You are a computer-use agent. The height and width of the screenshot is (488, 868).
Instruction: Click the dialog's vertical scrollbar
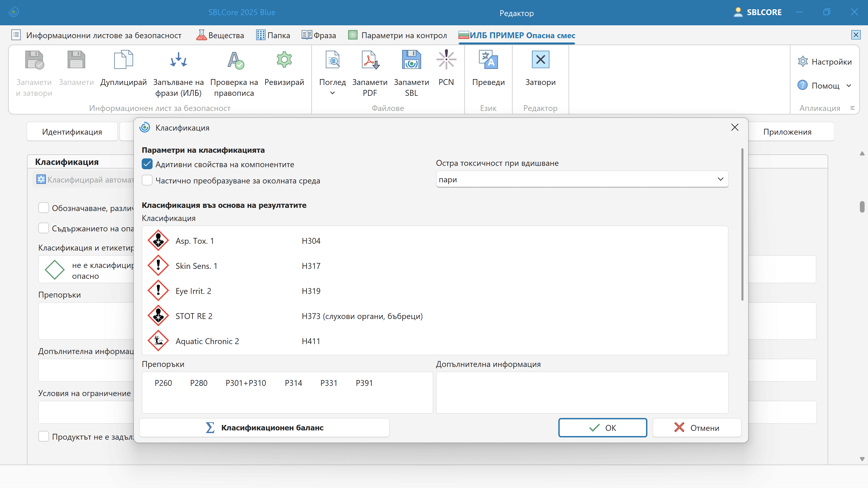pyautogui.click(x=742, y=224)
